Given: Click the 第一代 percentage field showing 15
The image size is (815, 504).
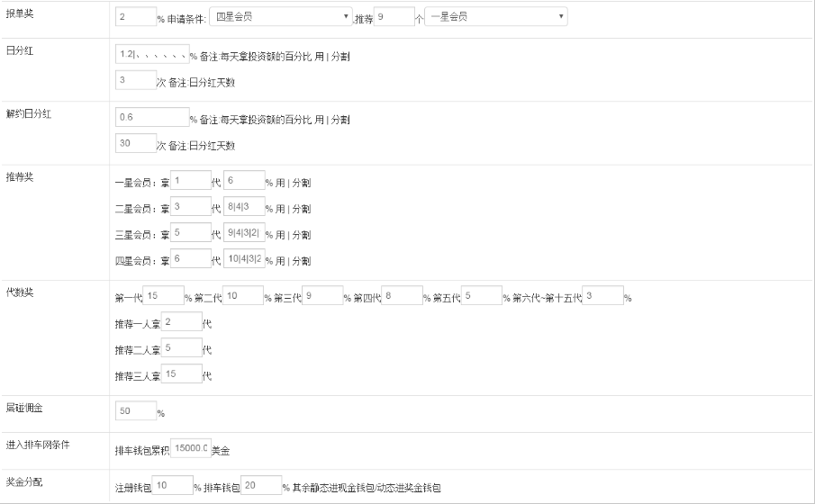Looking at the screenshot, I should click(163, 295).
